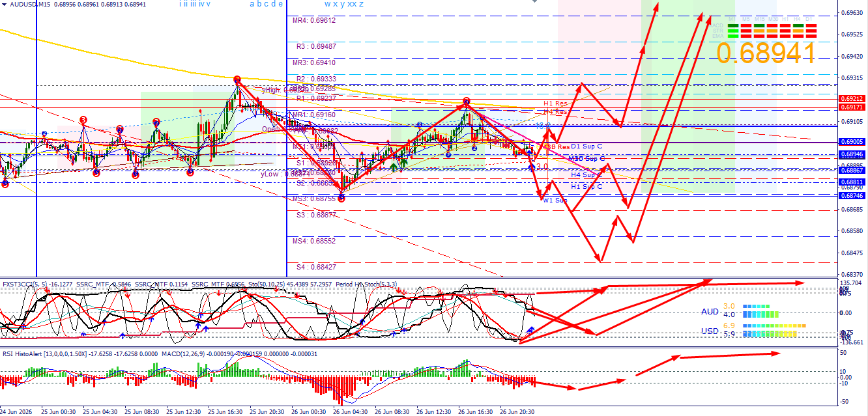Screen dimensions: 868x416
Task: Click the chart shift triangle marker on top edge
Action: pos(536,2)
